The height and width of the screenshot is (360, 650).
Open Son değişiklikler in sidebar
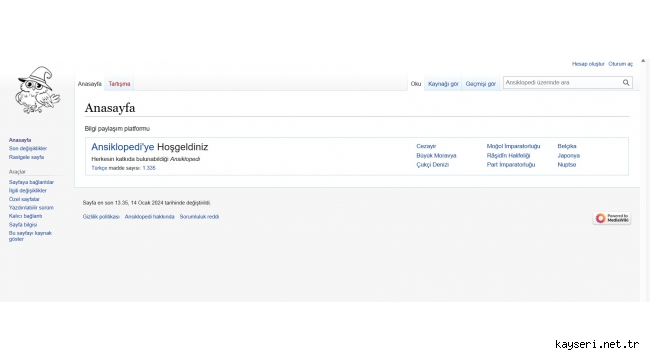pos(28,148)
